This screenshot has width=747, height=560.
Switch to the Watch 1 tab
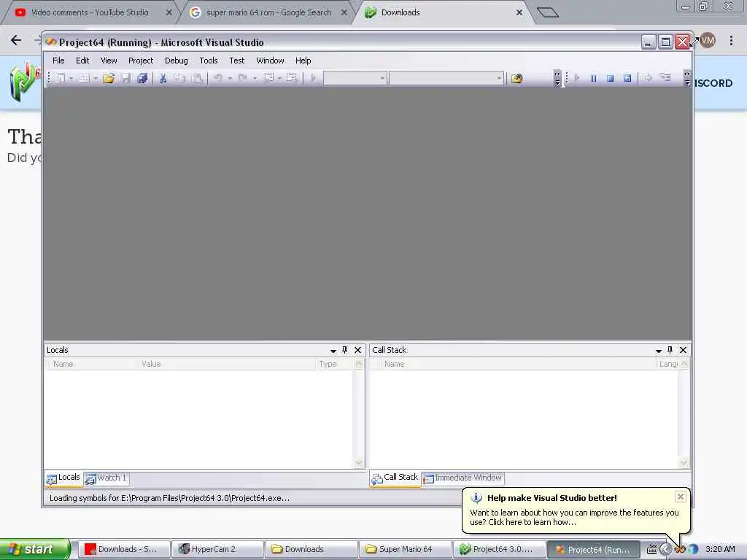tap(107, 478)
